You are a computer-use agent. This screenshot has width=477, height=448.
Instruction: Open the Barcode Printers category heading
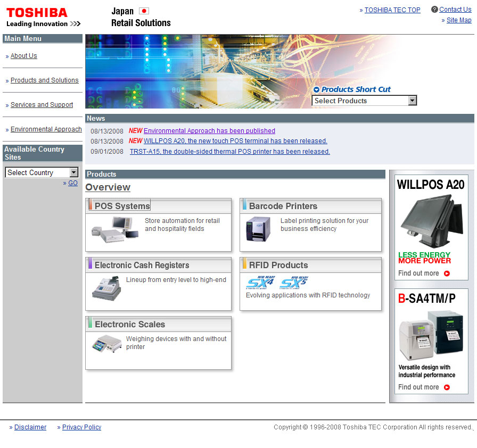pyautogui.click(x=283, y=206)
